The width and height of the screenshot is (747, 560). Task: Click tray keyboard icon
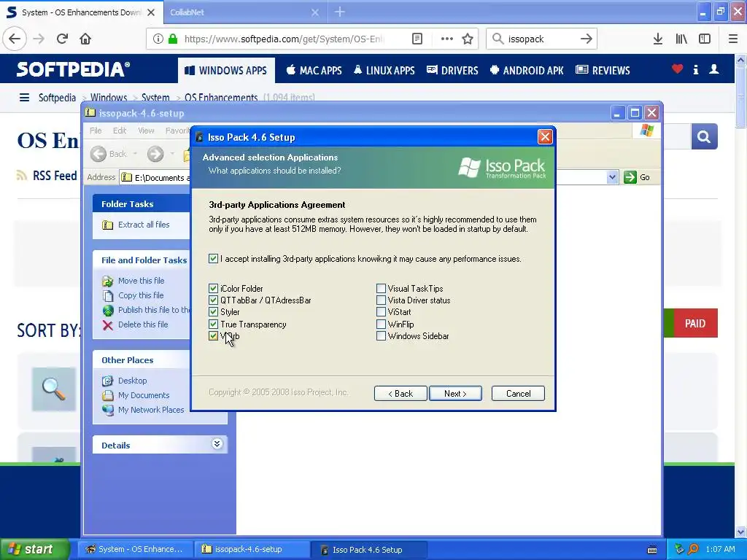(652, 550)
